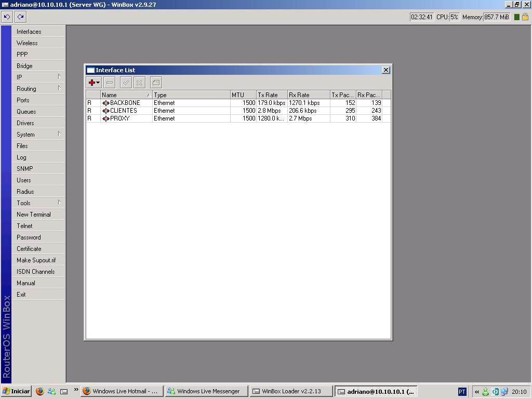Switch to Windows Live Messenger taskbar button
This screenshot has height=399, width=532.
click(207, 391)
